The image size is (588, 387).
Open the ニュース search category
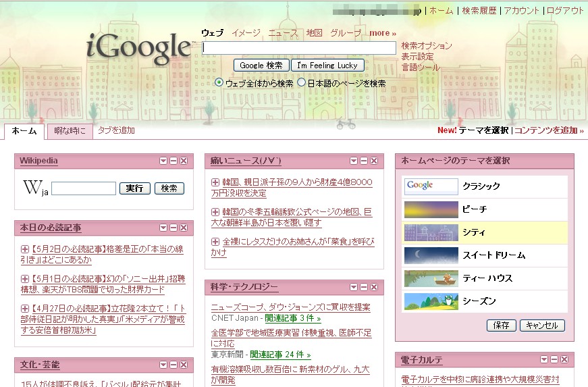tap(283, 32)
